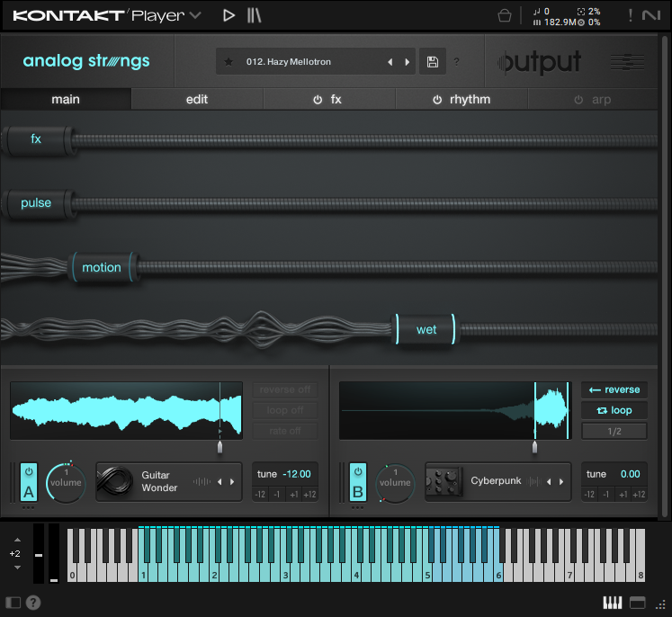This screenshot has height=617, width=672.
Task: Open the fx tab
Action: coord(336,100)
